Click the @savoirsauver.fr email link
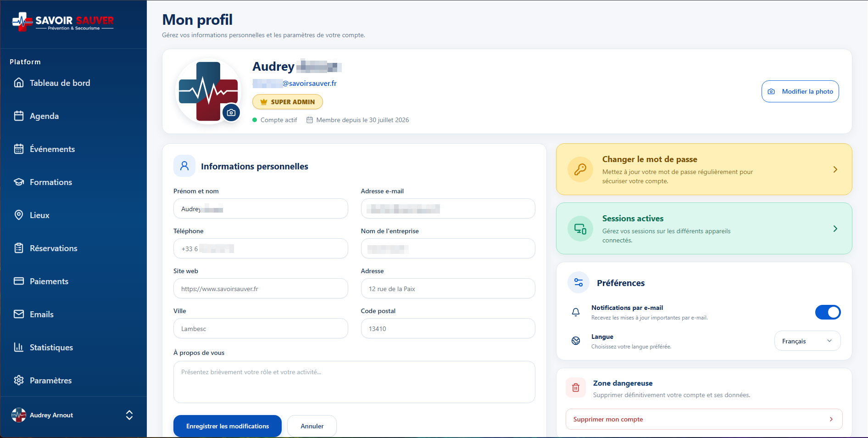868x438 pixels. 295,83
